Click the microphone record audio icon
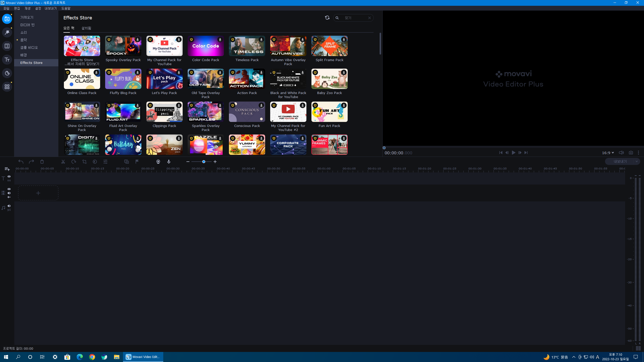Screen dimensions: 644x362 point(169,162)
